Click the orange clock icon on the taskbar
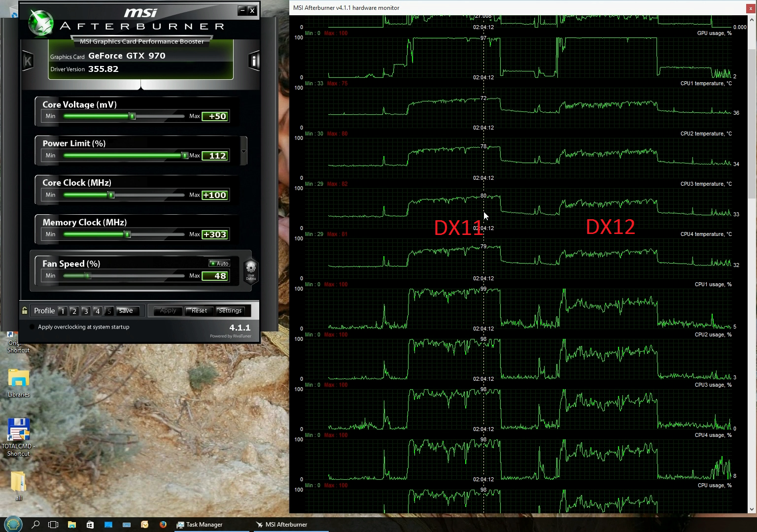The height and width of the screenshot is (532, 757). tap(144, 525)
